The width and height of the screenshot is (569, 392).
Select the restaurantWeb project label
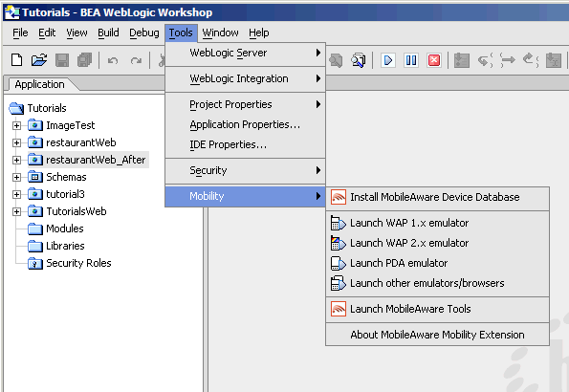81,142
